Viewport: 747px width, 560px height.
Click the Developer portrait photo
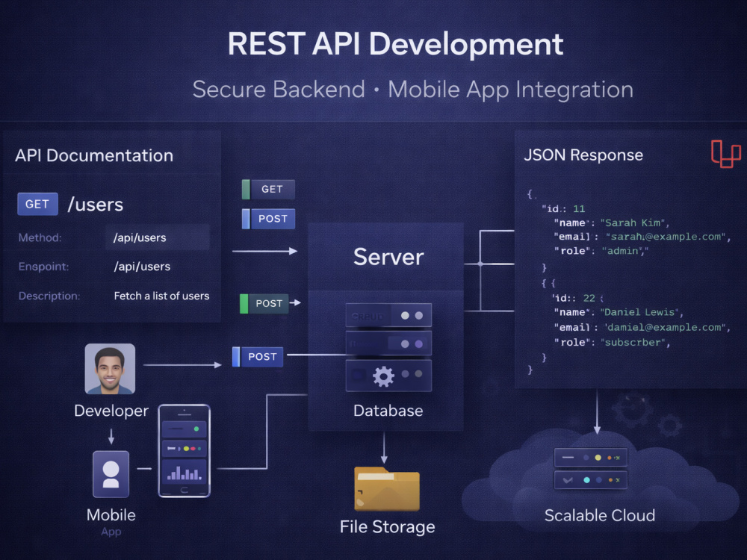pyautogui.click(x=110, y=369)
